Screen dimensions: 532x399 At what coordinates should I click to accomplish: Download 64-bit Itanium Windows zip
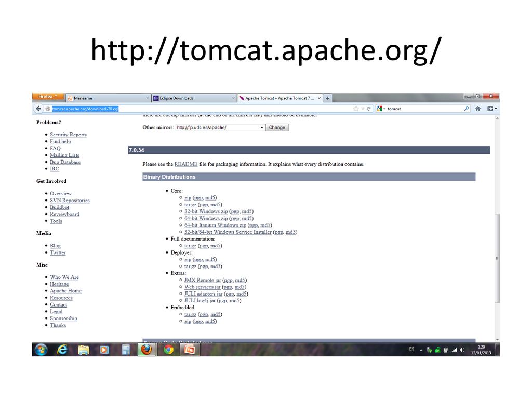[x=215, y=225]
